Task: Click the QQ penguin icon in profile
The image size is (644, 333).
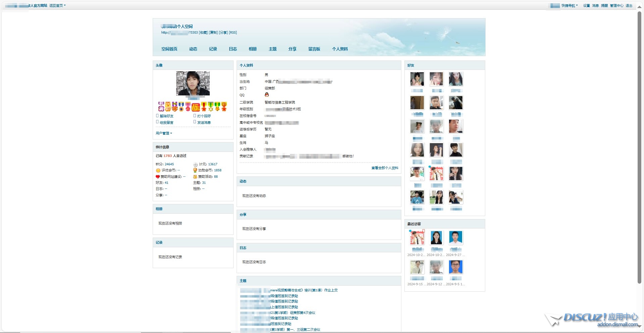Action: click(267, 95)
